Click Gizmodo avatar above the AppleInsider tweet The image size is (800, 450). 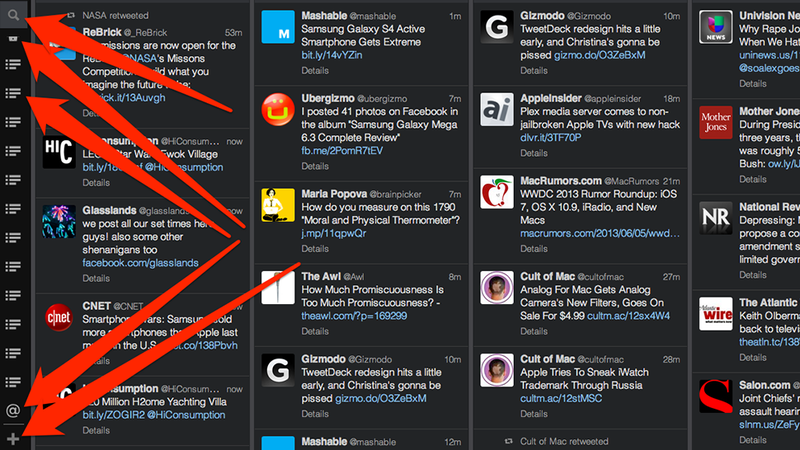[497, 27]
